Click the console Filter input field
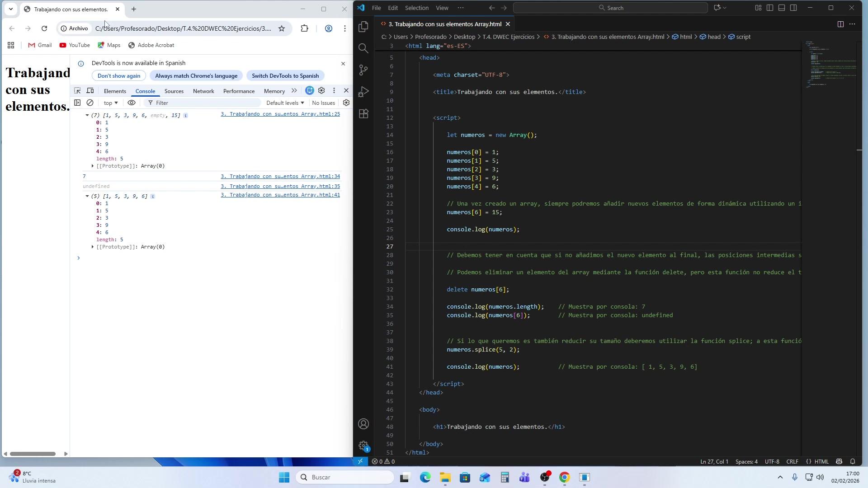This screenshot has height=488, width=868. (x=203, y=103)
